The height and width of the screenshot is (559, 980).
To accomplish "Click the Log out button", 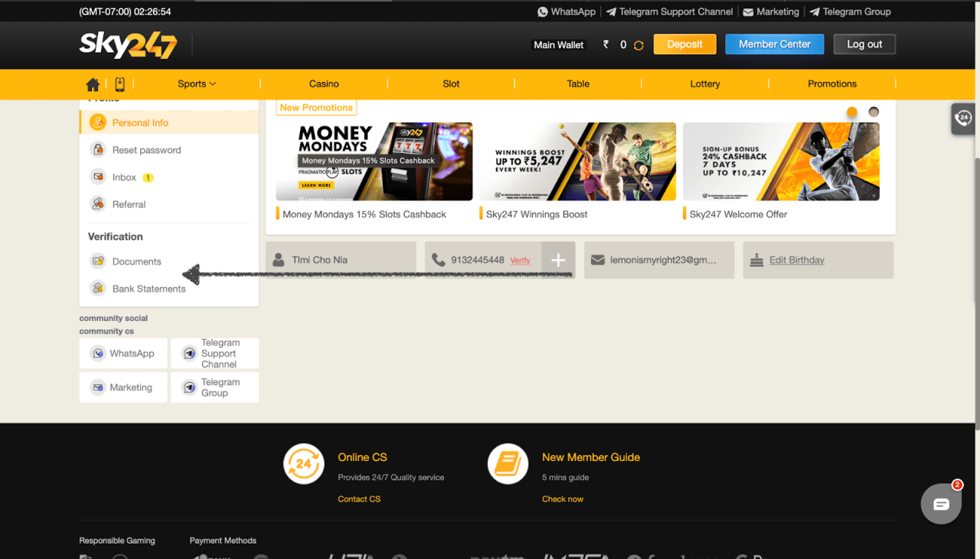I will click(864, 44).
